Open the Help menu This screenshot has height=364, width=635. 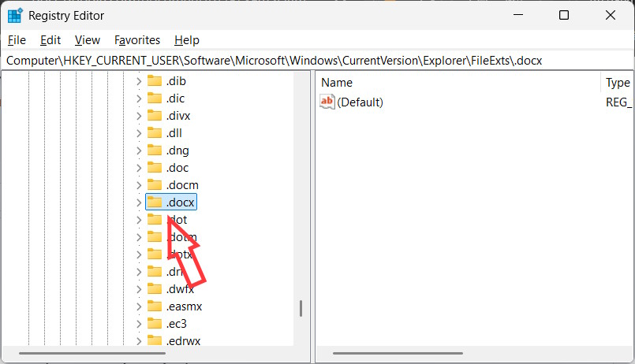(x=187, y=40)
